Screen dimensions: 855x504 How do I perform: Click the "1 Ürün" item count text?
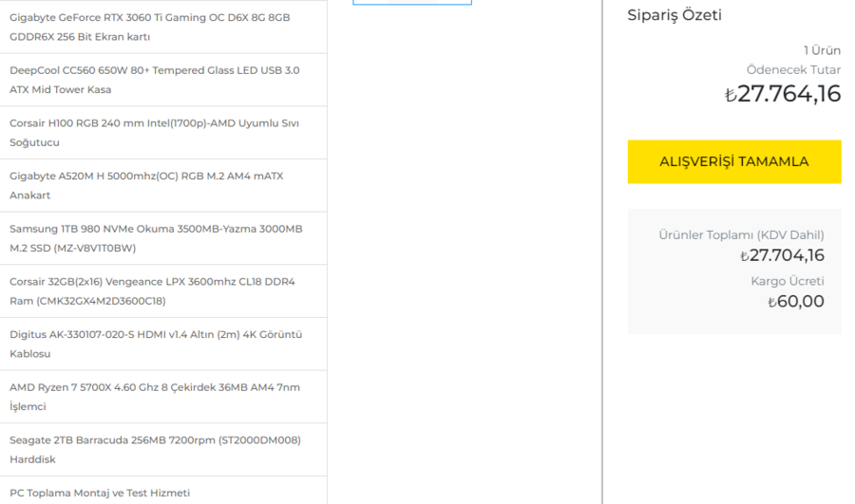click(x=822, y=50)
